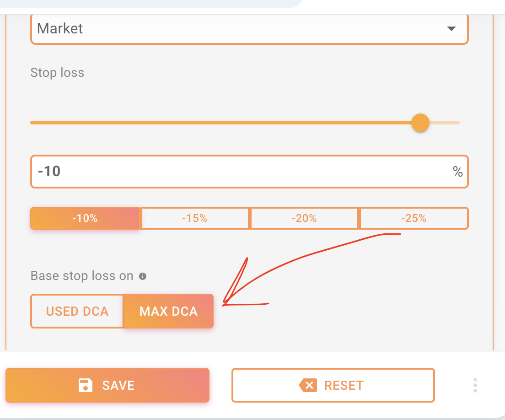
Task: Open the vertical three-dot more options menu
Action: [475, 385]
